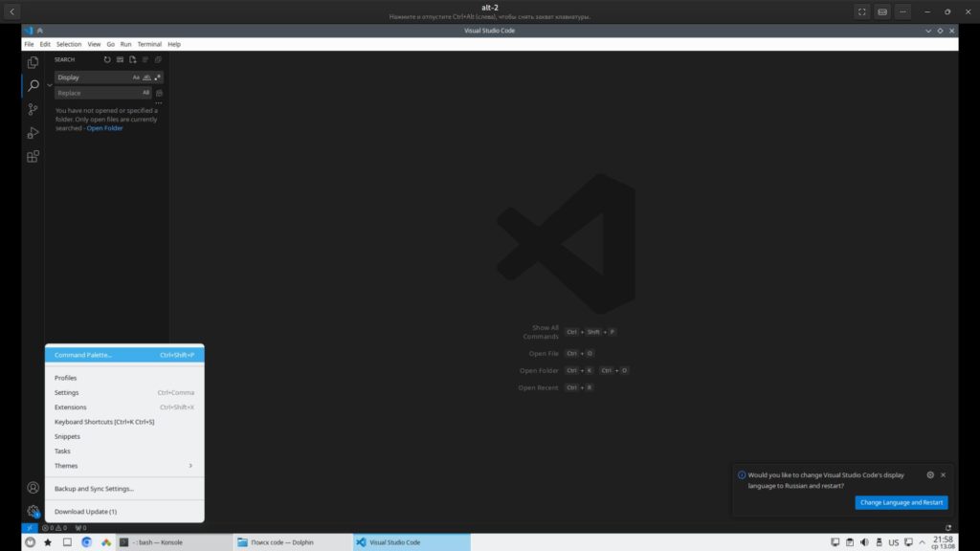Screen dimensions: 980x551
Task: Open new search editor icon
Action: (133, 59)
